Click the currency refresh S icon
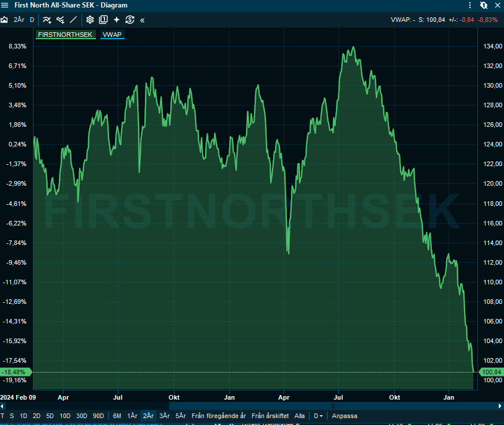504x425 pixels. [130, 20]
